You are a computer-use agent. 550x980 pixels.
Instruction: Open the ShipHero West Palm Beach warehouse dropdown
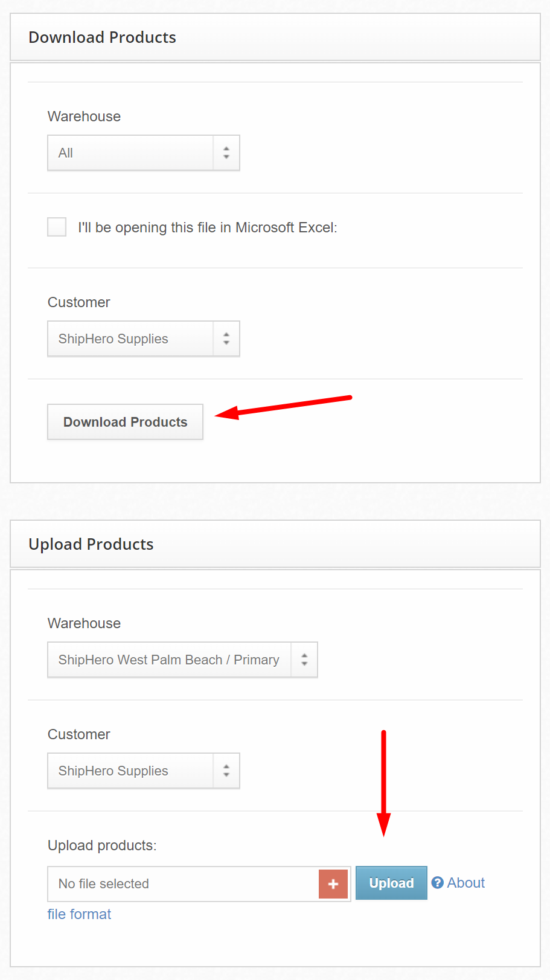182,660
